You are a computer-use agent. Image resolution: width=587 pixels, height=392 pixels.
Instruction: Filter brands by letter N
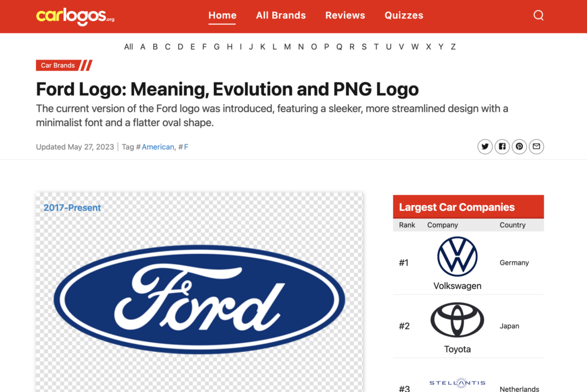pos(300,47)
